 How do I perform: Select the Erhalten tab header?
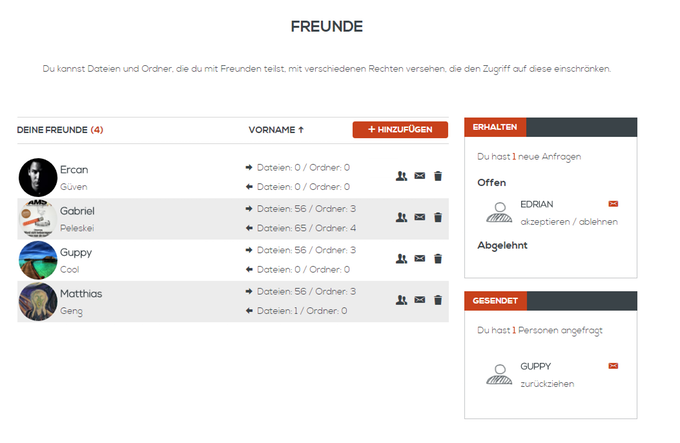(495, 127)
